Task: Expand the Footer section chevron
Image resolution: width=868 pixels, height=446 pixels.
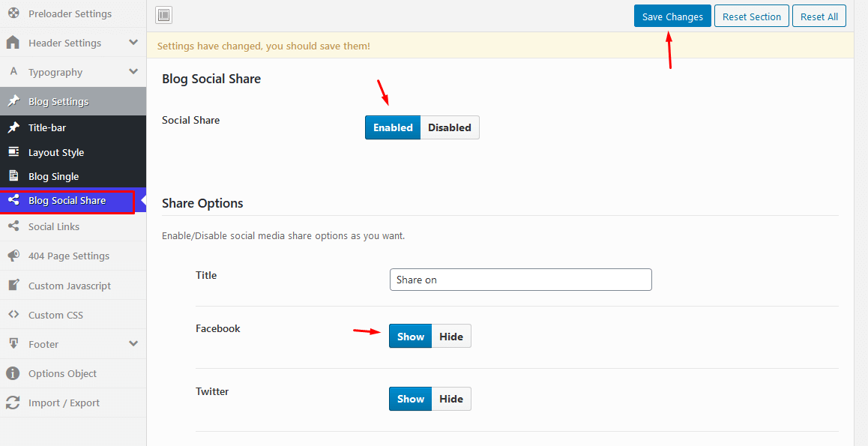Action: point(133,344)
